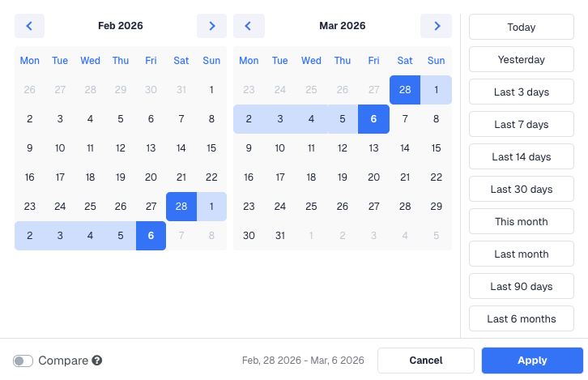Pick March 20 in the right calendar
588x380 pixels.
(373, 177)
